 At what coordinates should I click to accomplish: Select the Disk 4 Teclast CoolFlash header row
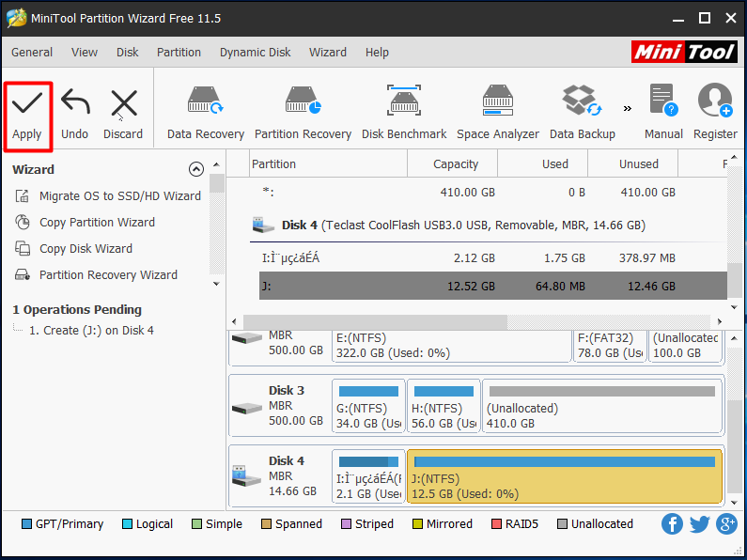tap(489, 225)
